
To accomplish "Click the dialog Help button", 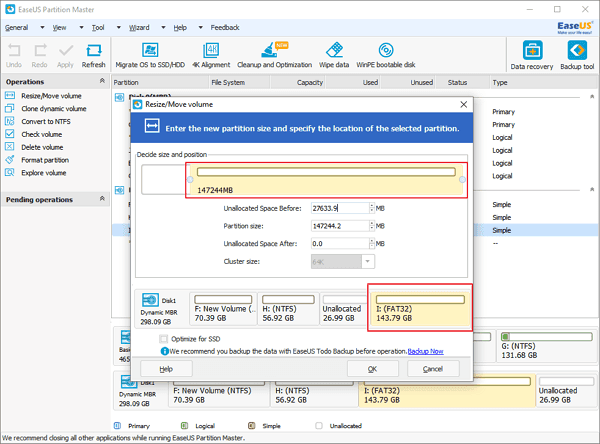I will click(x=166, y=369).
